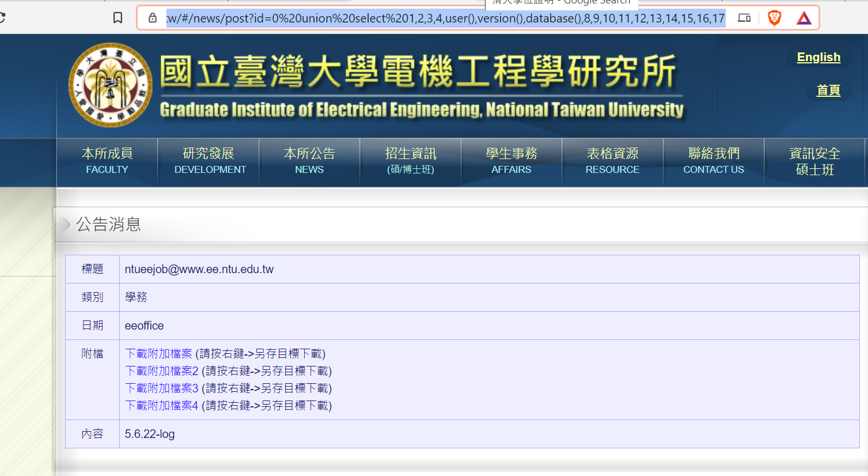
Task: Download 下載附加檔案4 attachment
Action: pyautogui.click(x=162, y=405)
